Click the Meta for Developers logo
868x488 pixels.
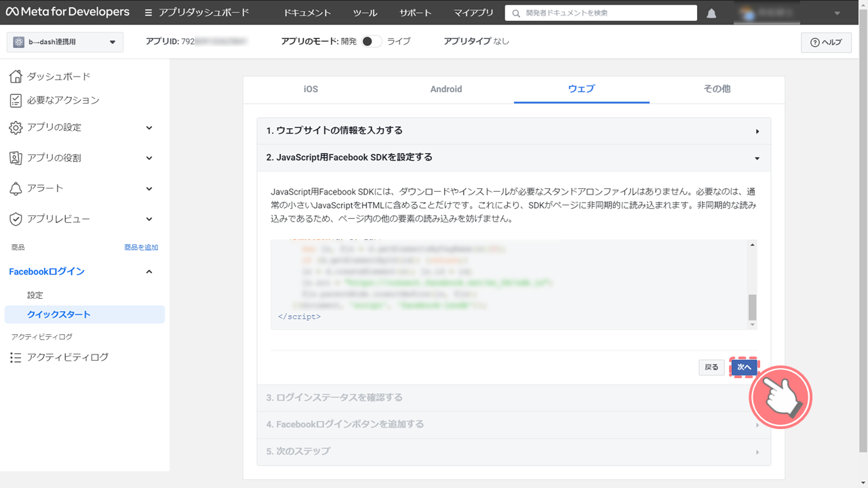point(67,12)
